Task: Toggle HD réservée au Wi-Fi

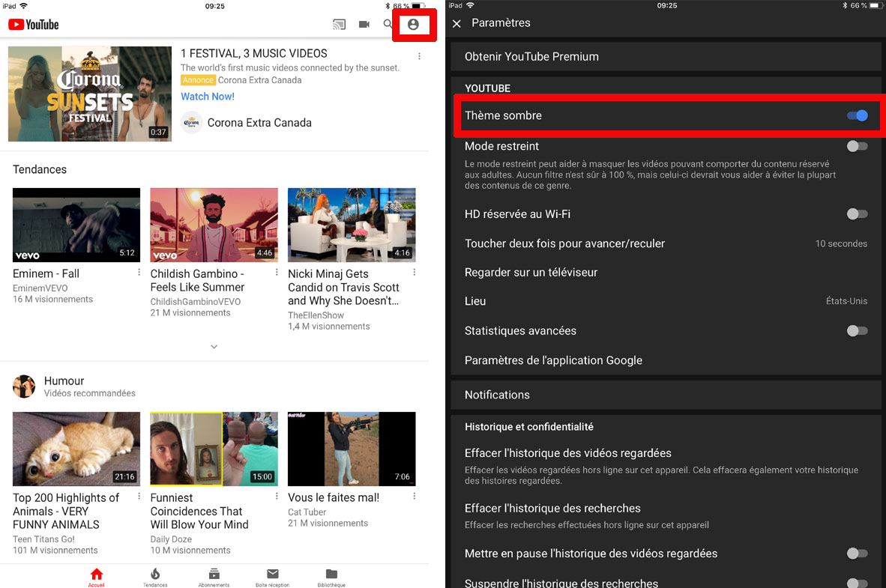Action: (857, 214)
